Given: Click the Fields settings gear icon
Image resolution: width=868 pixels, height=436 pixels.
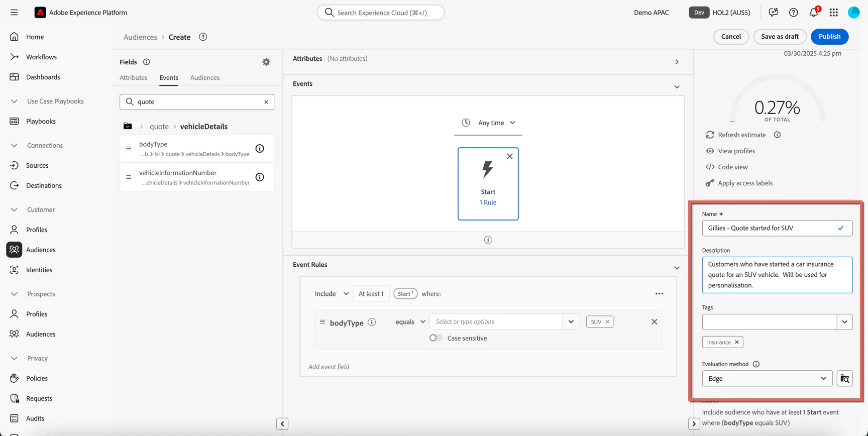Looking at the screenshot, I should (266, 62).
